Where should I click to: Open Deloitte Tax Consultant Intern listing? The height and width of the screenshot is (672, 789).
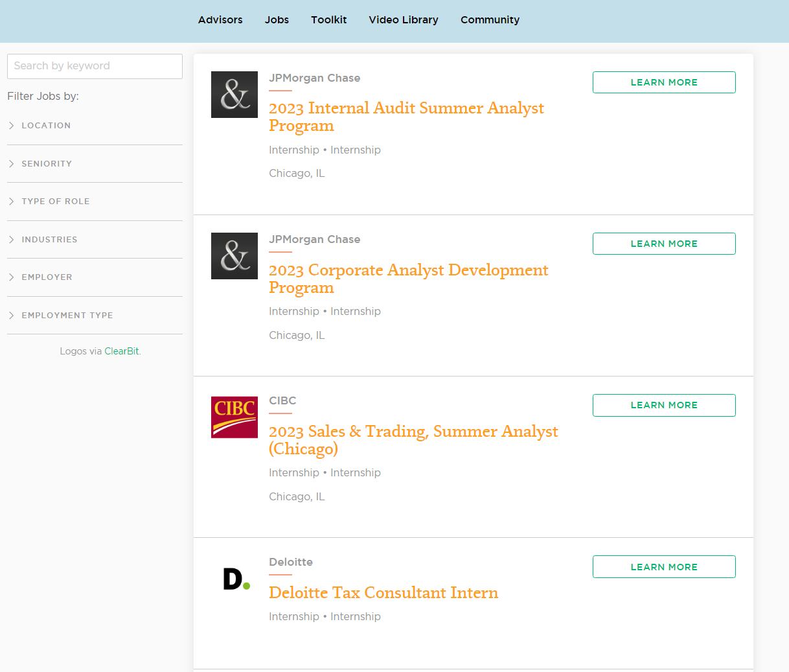383,593
